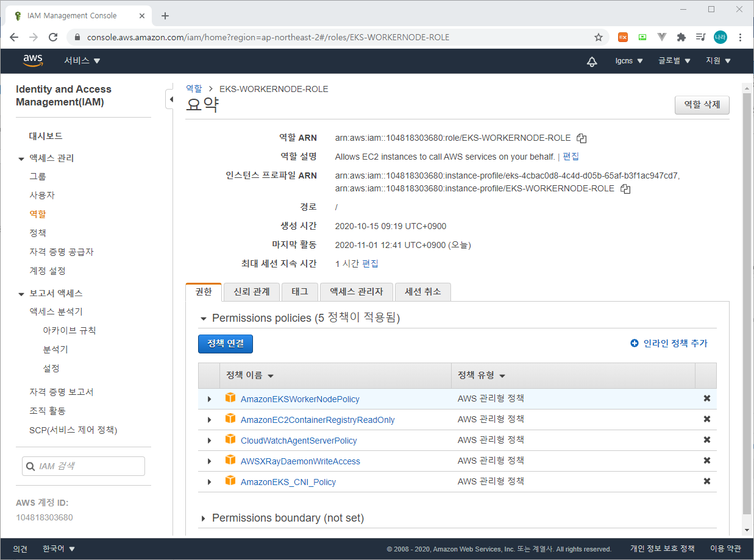Click the 정책 연결 button
The width and height of the screenshot is (754, 560).
[226, 344]
